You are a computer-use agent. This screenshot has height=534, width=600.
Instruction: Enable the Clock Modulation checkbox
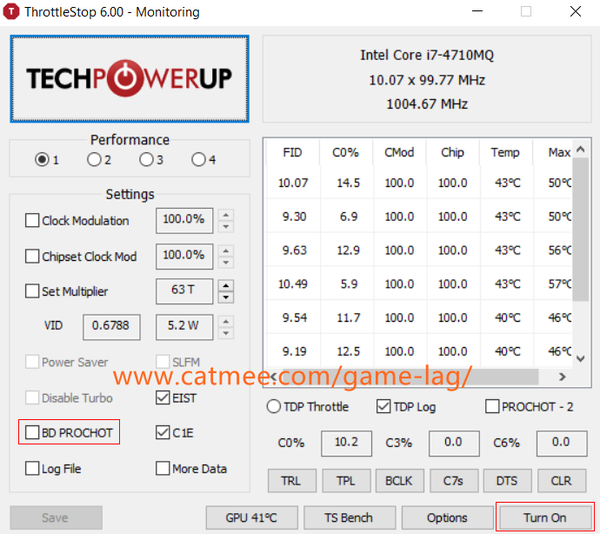[32, 220]
